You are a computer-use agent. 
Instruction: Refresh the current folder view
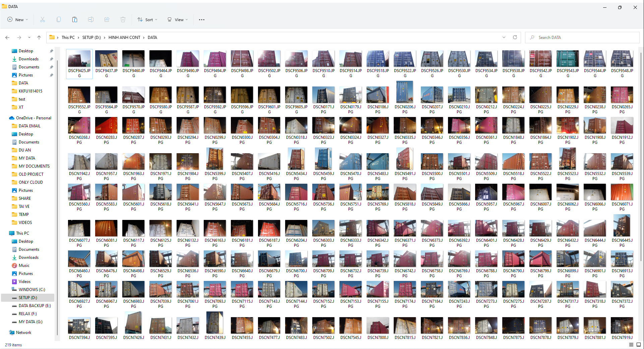pyautogui.click(x=515, y=38)
